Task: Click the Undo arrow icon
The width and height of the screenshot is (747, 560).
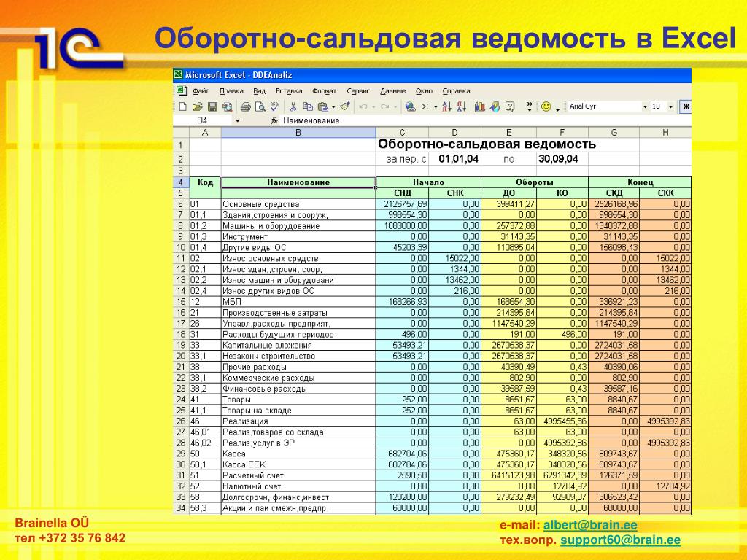Action: pos(363,106)
